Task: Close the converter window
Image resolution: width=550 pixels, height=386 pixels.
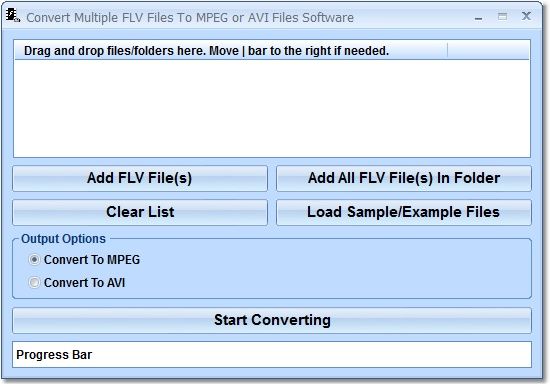Action: pyautogui.click(x=526, y=16)
